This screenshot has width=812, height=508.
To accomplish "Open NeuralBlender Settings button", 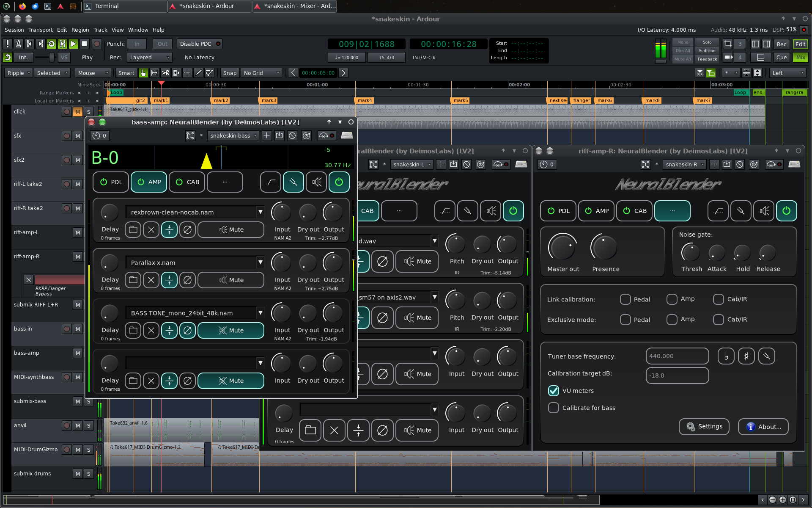I will 704,427.
